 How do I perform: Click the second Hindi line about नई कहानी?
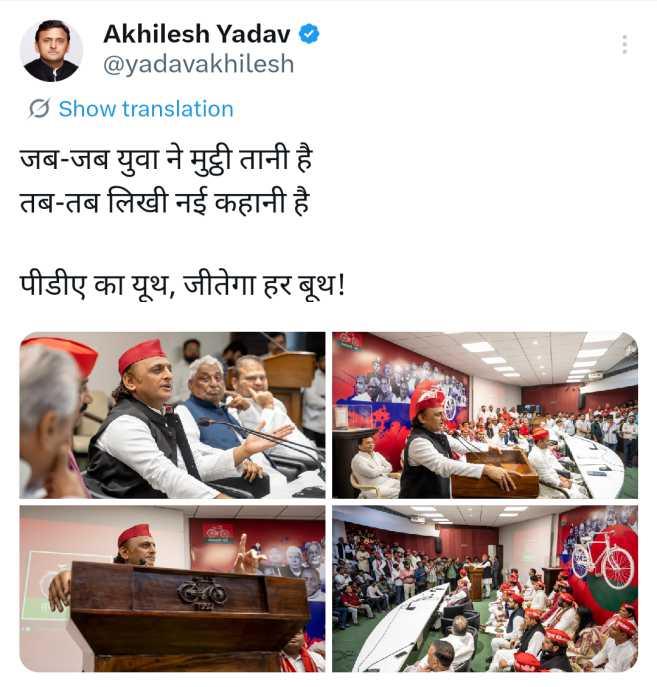(x=165, y=202)
